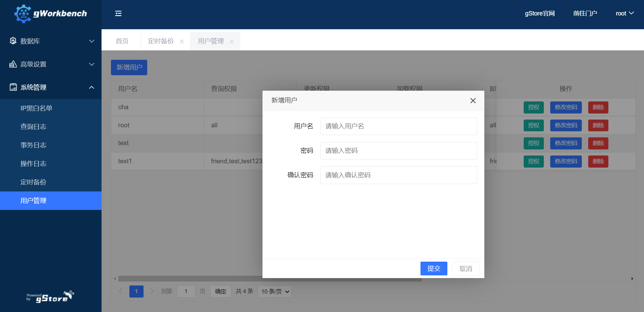Close the 用户管理 tab via its X
The image size is (644, 312).
[x=232, y=42]
